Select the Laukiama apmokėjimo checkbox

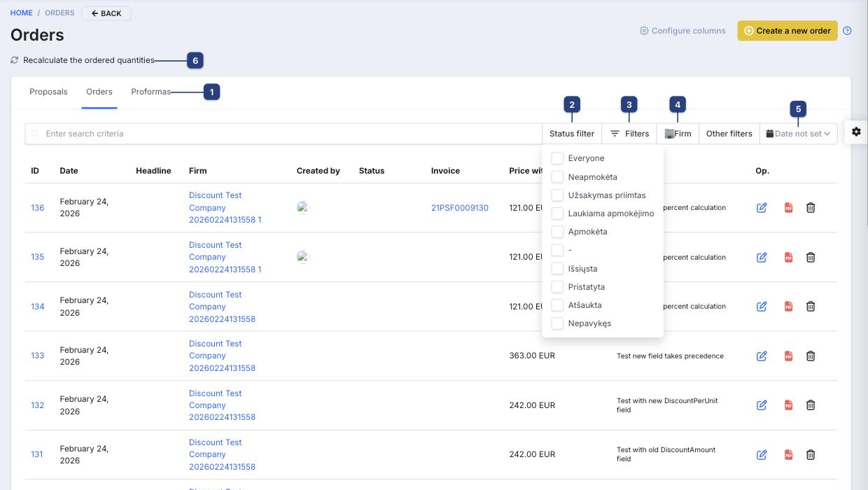point(557,213)
